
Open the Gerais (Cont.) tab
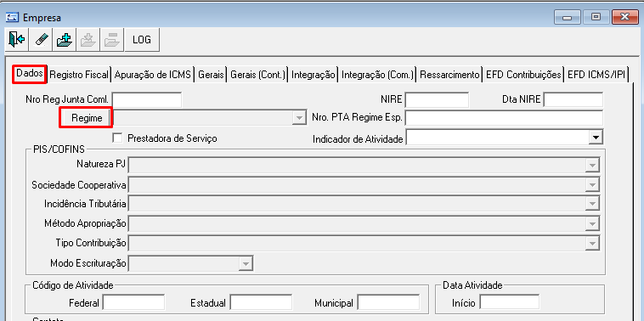point(258,75)
